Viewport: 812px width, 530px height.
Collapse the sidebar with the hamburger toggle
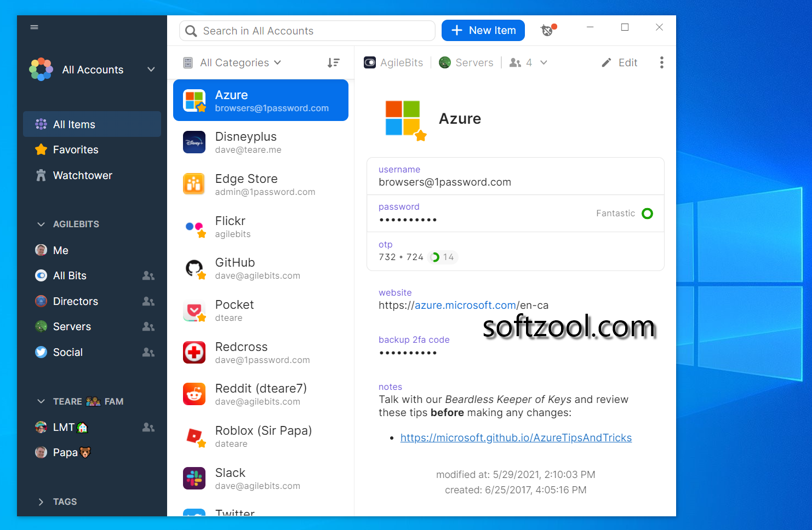(x=34, y=27)
